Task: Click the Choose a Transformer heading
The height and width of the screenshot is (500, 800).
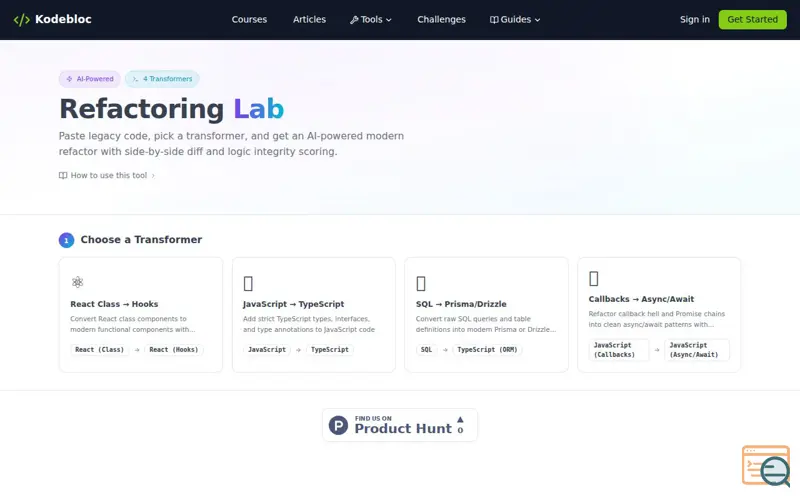Action: tap(141, 240)
